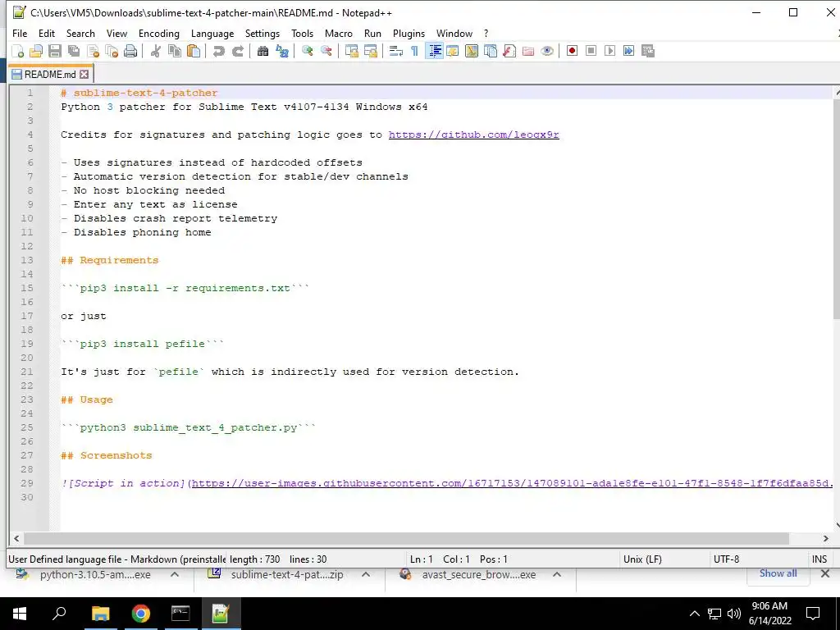Save the current file with the floppy icon
This screenshot has height=630, width=840.
point(55,51)
